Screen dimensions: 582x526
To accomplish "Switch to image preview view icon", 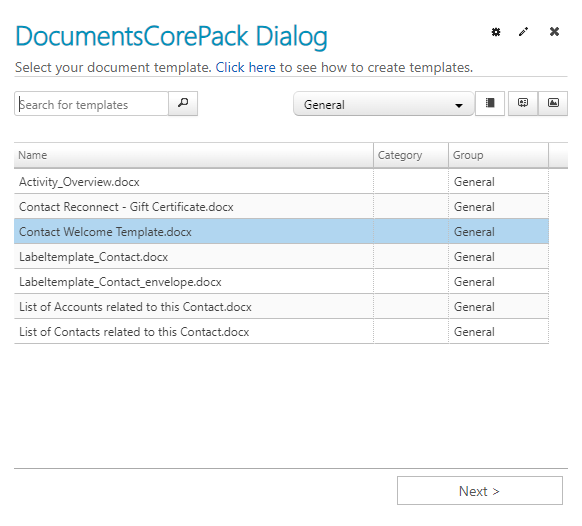I will click(553, 103).
